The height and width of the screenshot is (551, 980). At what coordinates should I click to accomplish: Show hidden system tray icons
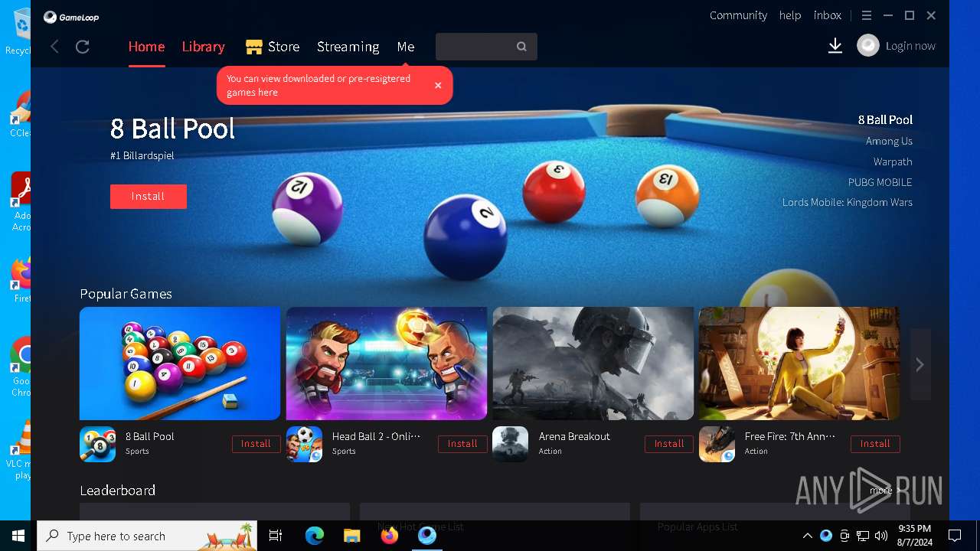[x=807, y=536]
